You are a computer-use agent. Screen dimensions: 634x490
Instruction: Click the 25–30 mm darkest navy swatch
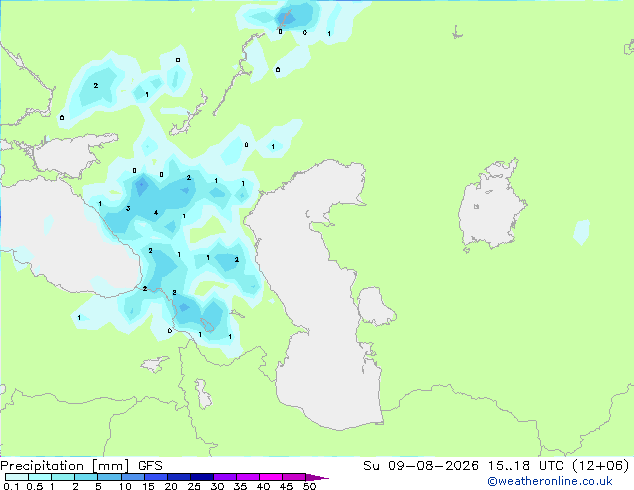[x=202, y=477]
